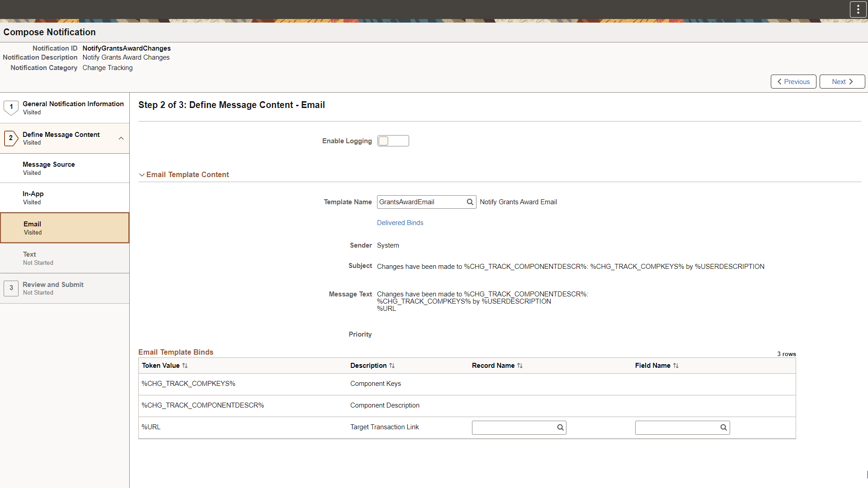Image resolution: width=868 pixels, height=488 pixels.
Task: Sort Field Name column with sort icon
Action: point(676,366)
